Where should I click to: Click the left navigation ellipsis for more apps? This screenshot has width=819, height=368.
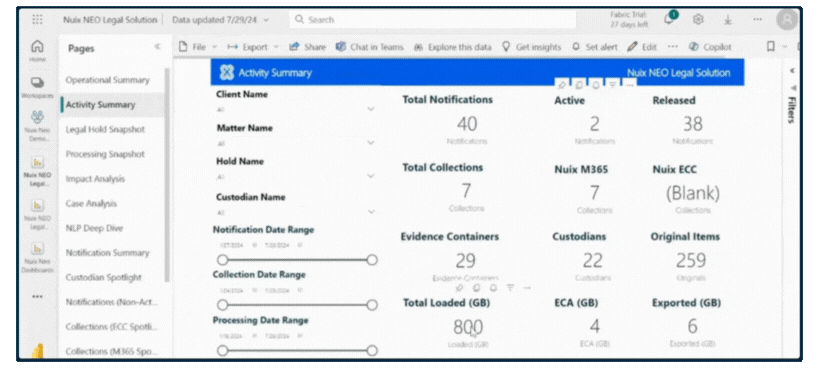(x=38, y=296)
